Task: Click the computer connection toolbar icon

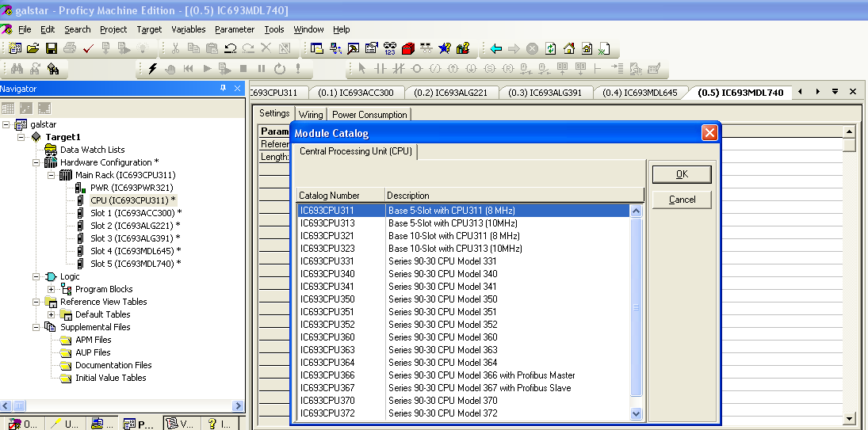Action: pos(335,48)
